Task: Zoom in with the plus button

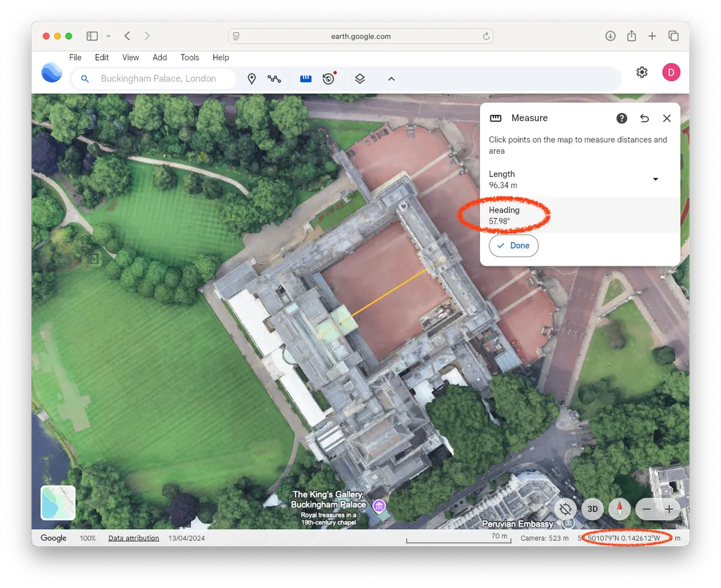Action: [669, 509]
